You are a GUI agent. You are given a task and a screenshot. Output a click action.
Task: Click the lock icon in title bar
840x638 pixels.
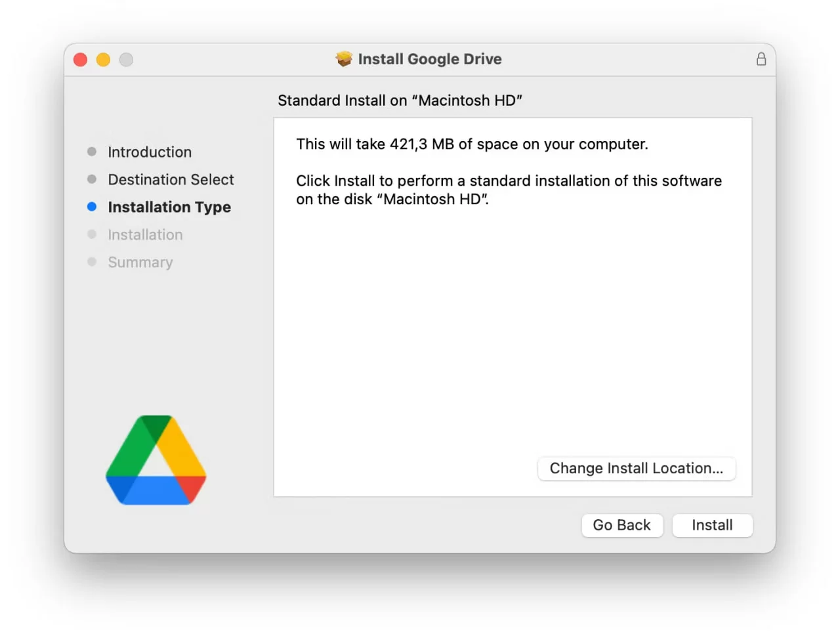(761, 59)
